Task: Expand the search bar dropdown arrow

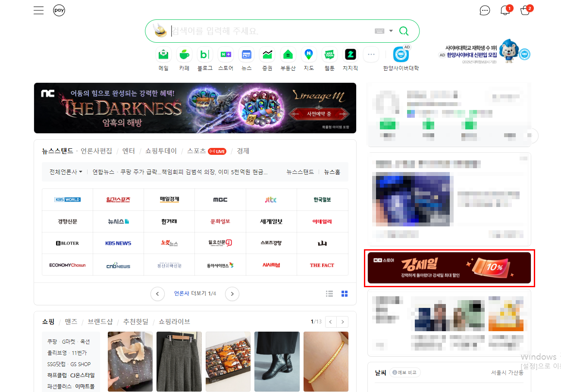Action: pos(391,31)
